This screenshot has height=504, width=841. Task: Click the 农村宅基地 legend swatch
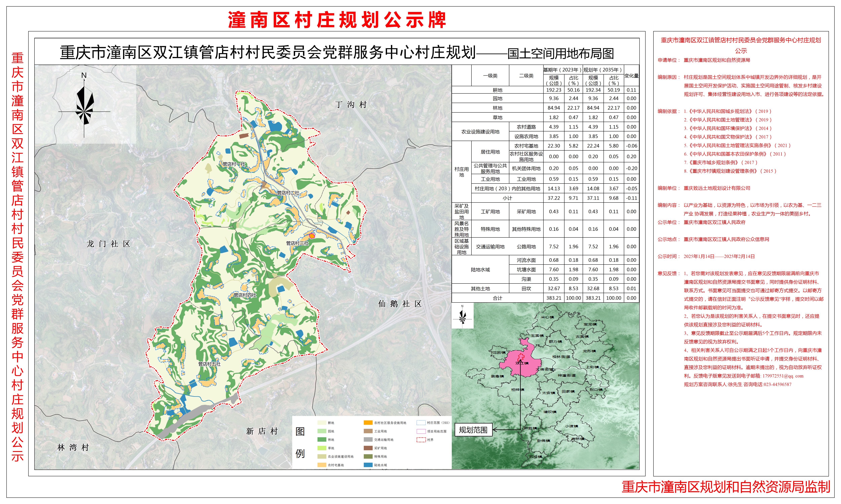coord(322,465)
